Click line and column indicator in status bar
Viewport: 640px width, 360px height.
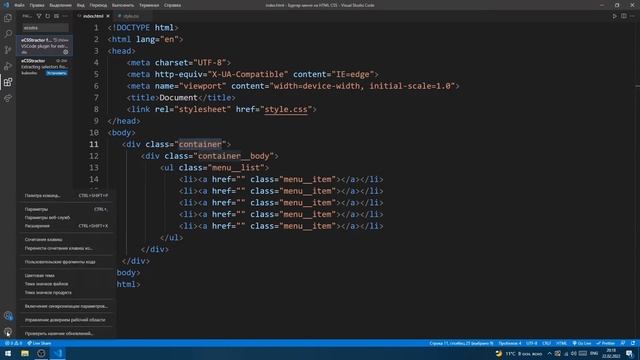tap(461, 343)
